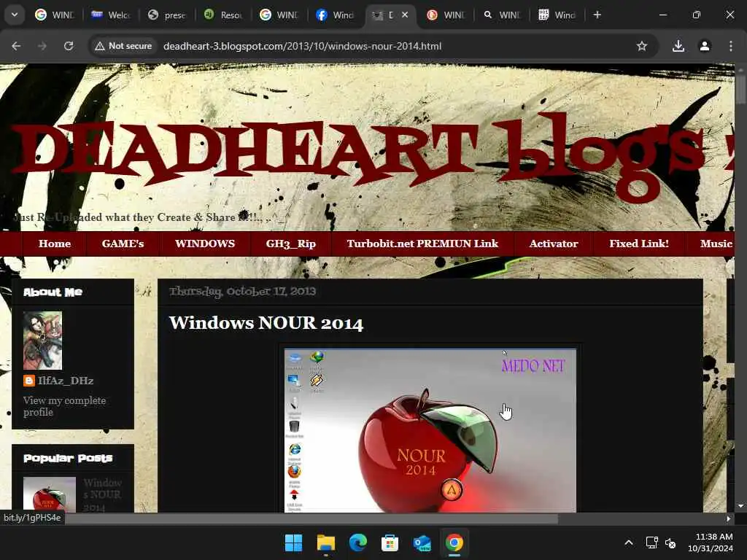Screen dimensions: 747x560
Task: Open Microsoft Store from the taskbar
Action: click(x=390, y=542)
